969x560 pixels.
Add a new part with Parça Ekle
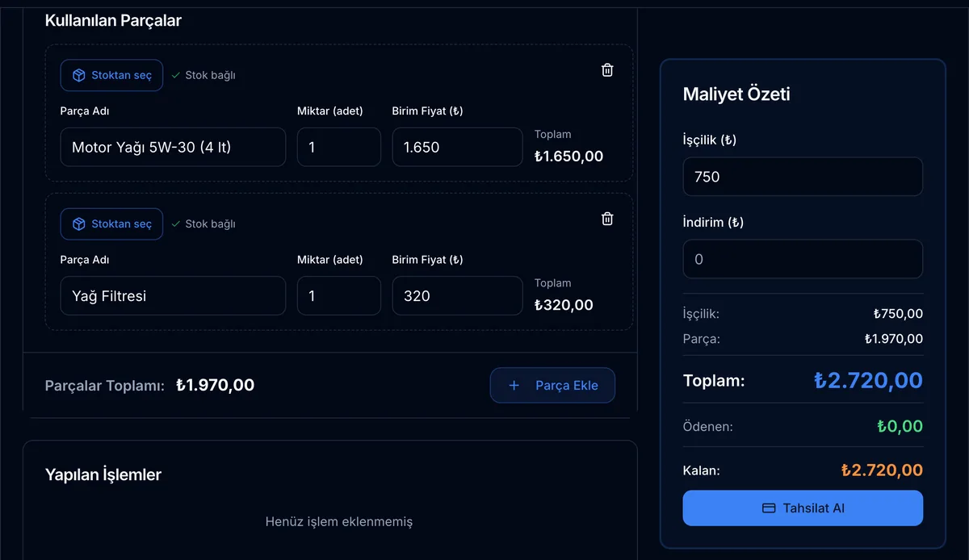[x=552, y=385]
